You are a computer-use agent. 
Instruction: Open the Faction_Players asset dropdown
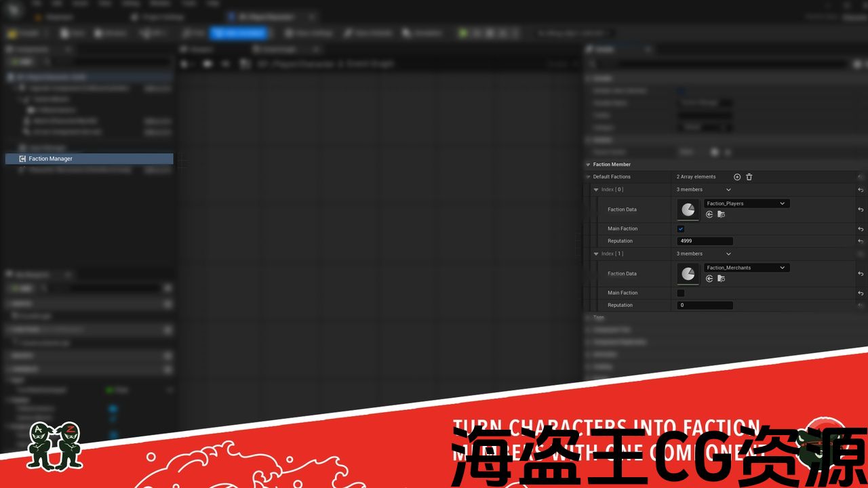(x=746, y=203)
